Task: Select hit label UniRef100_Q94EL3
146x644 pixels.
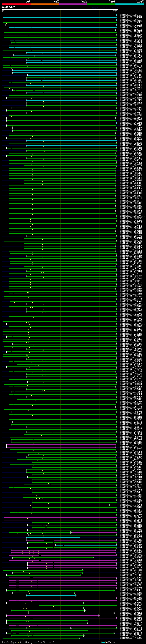Action: [x=131, y=590]
